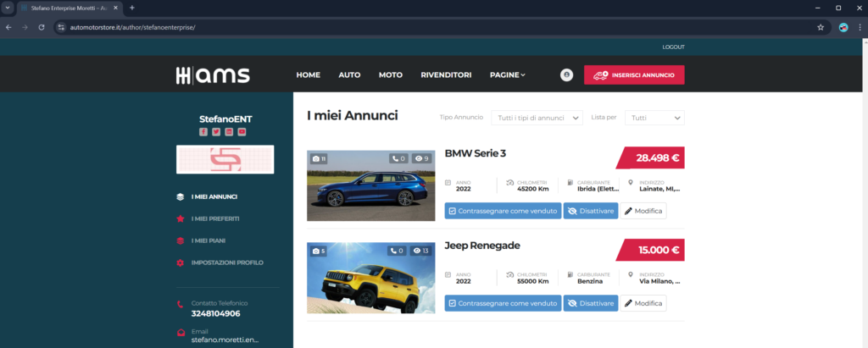Reload the page with the refresh icon
Screen dimensions: 868x348
tap(41, 27)
